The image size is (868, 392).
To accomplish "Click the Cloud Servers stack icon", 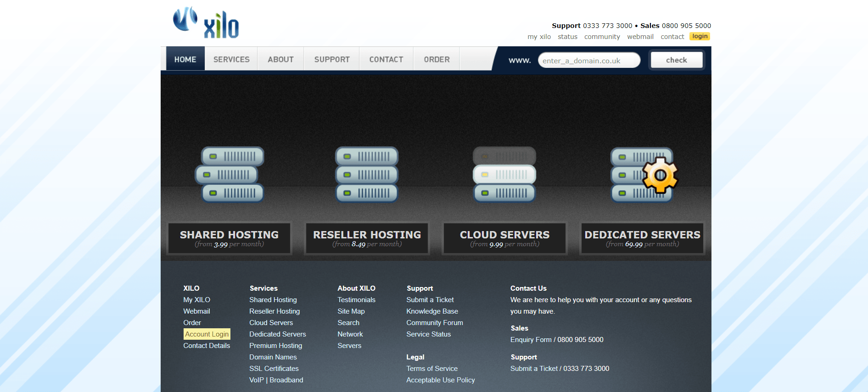I will [504, 175].
